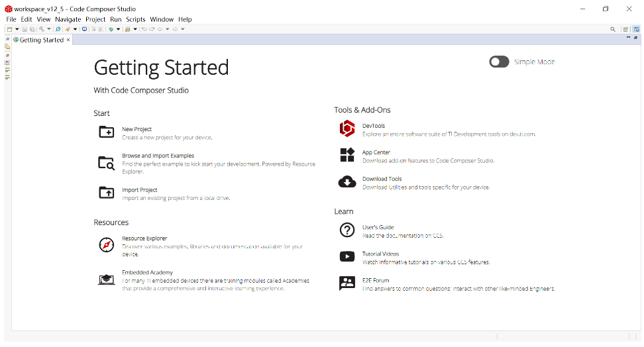Open the DevTools link text
The width and height of the screenshot is (644, 347).
pos(374,126)
